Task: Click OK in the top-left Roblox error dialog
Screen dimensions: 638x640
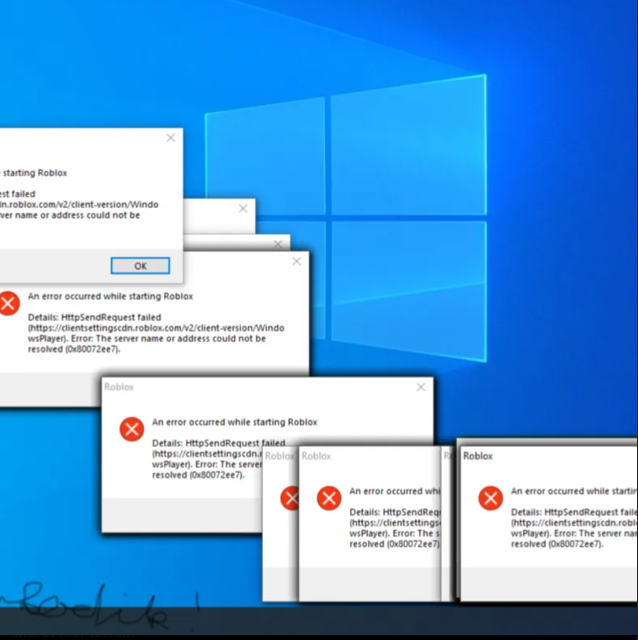Action: pos(140,266)
